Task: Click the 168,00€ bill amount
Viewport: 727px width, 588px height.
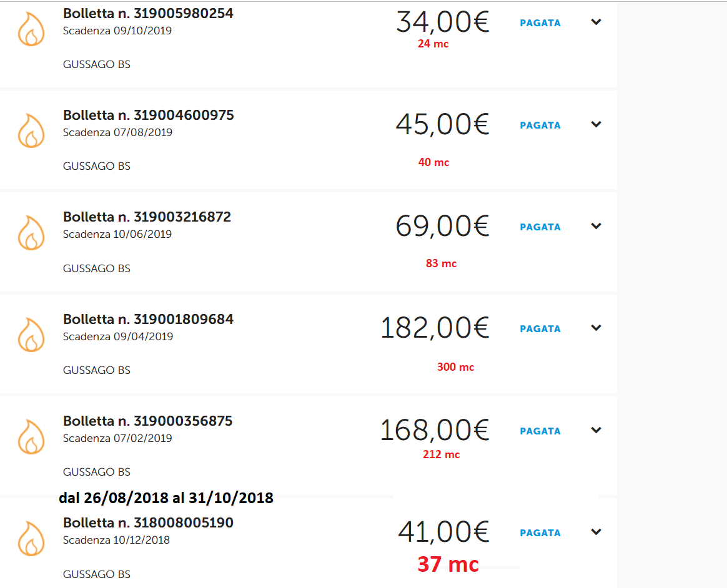Action: pyautogui.click(x=435, y=430)
